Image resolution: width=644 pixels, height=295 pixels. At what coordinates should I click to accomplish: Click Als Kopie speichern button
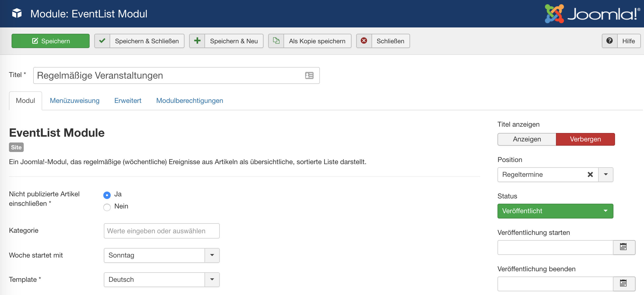tap(310, 41)
